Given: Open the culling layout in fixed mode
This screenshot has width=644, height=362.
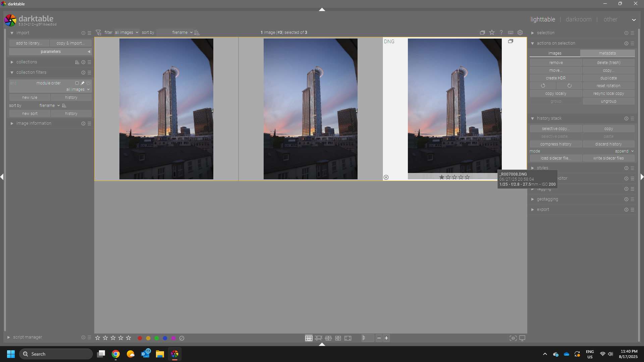Looking at the screenshot, I should pyautogui.click(x=328, y=338).
